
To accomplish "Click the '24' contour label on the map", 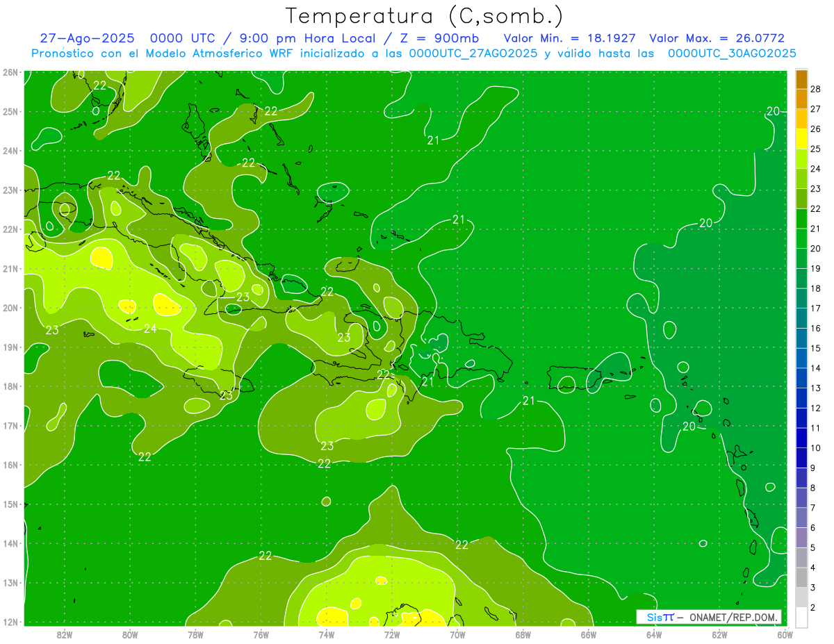I will tap(150, 329).
